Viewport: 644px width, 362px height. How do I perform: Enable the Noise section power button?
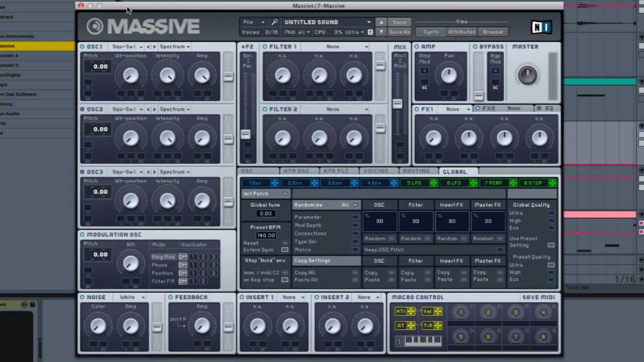click(x=83, y=297)
